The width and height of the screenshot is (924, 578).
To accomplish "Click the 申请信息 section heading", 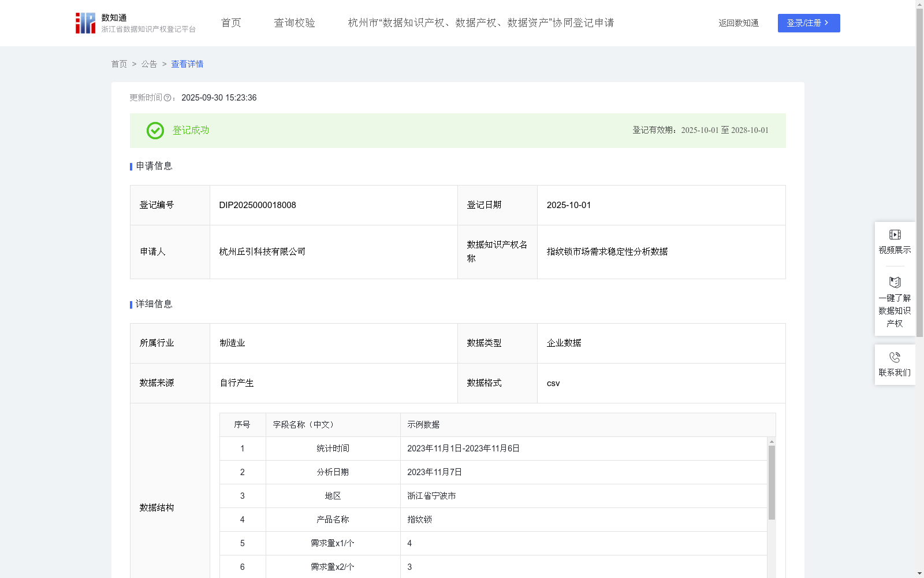I will pyautogui.click(x=154, y=166).
